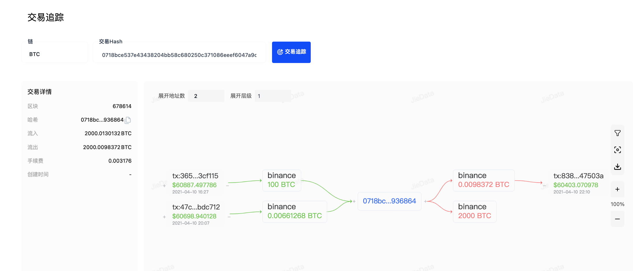Click the value $60698.940128
This screenshot has height=271, width=644.
click(x=194, y=216)
